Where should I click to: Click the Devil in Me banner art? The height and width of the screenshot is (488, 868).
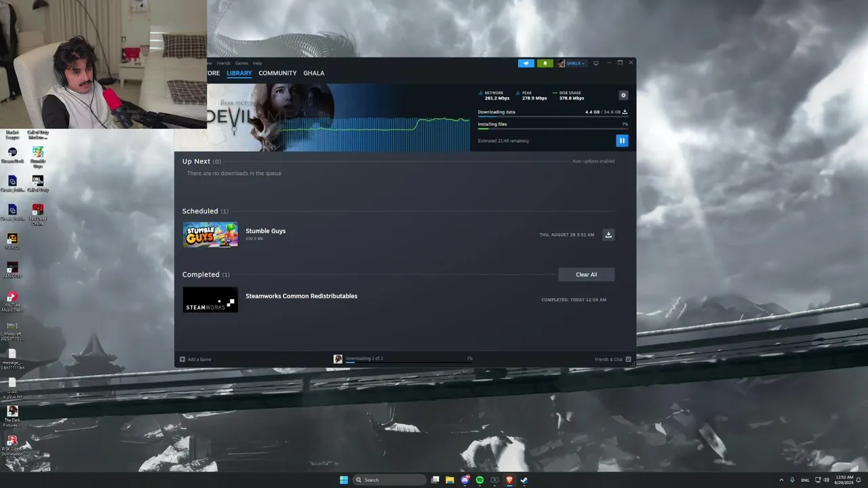click(271, 117)
